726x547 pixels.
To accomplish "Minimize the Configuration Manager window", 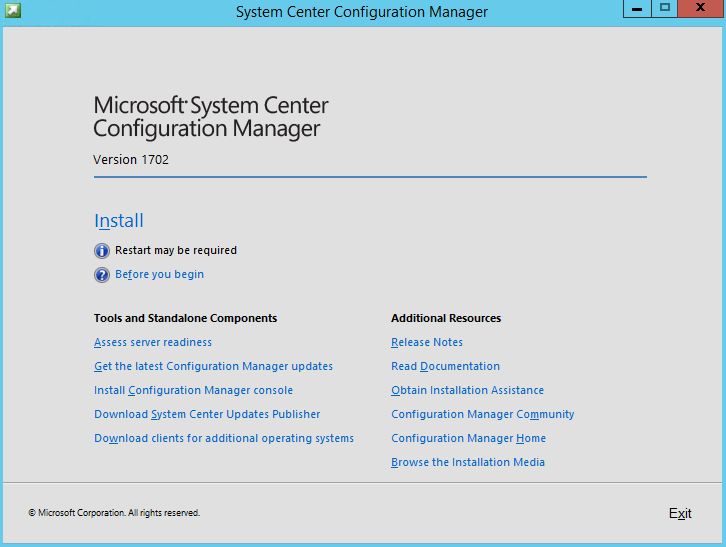I will pos(637,9).
